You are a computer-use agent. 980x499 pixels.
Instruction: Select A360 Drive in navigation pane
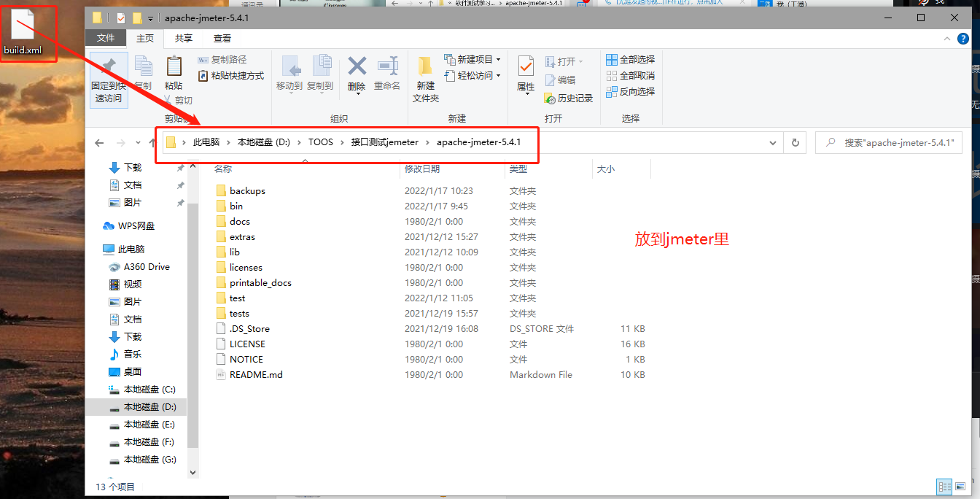pos(147,267)
